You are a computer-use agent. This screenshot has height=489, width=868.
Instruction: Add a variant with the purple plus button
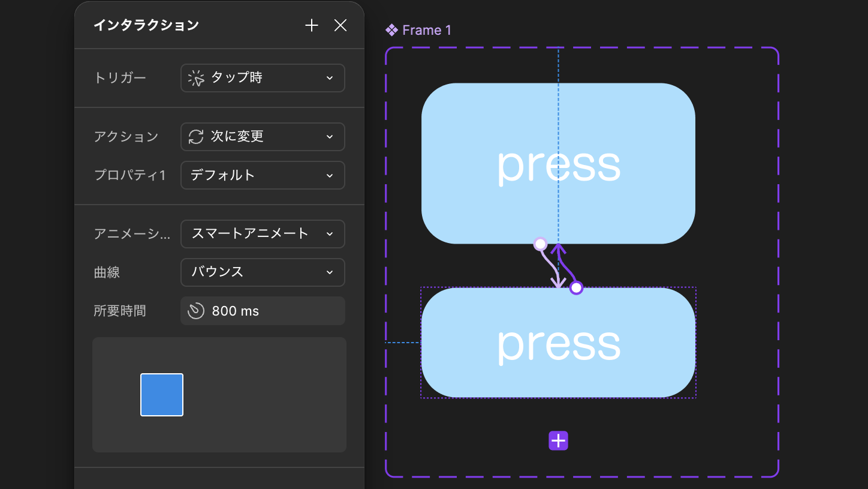pyautogui.click(x=558, y=441)
